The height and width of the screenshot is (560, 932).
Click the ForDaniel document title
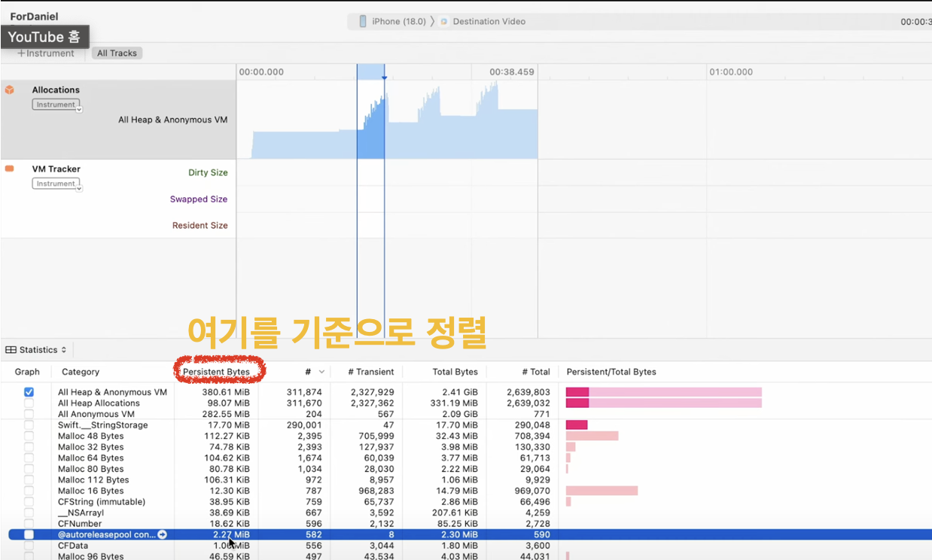coord(34,17)
